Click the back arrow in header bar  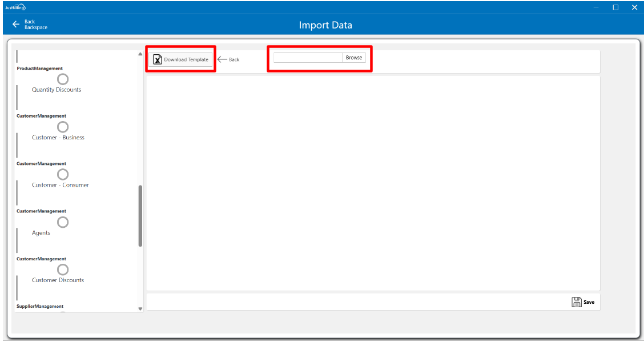pyautogui.click(x=16, y=25)
